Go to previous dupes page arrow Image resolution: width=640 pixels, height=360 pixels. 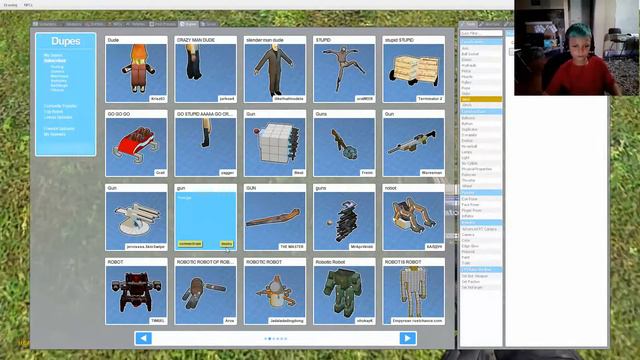click(x=143, y=338)
